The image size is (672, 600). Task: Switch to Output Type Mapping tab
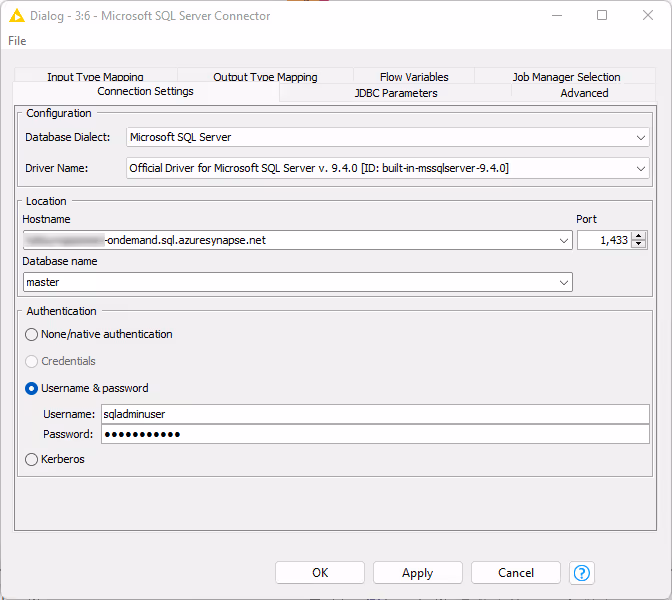pos(265,77)
